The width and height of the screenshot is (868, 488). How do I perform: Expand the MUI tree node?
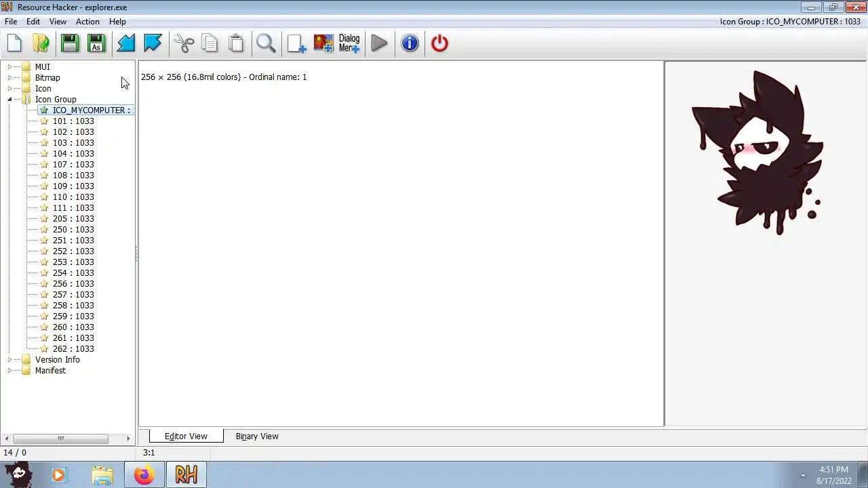coord(9,66)
